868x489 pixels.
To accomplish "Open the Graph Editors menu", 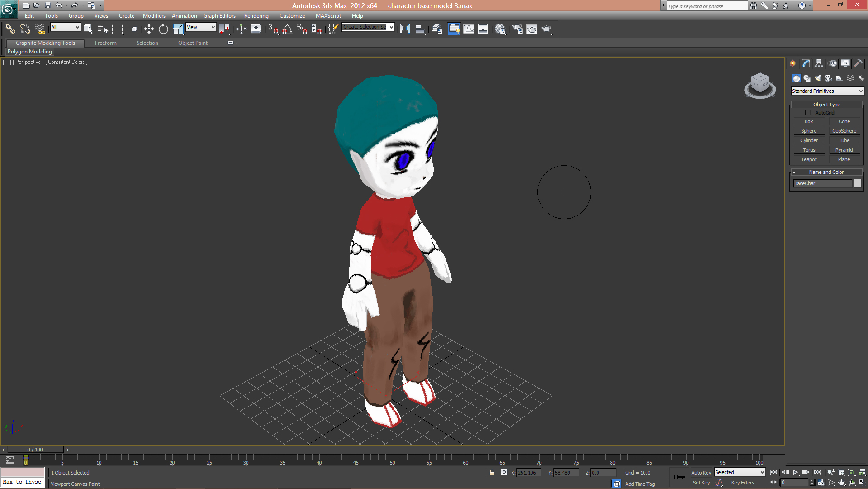I will [x=219, y=16].
